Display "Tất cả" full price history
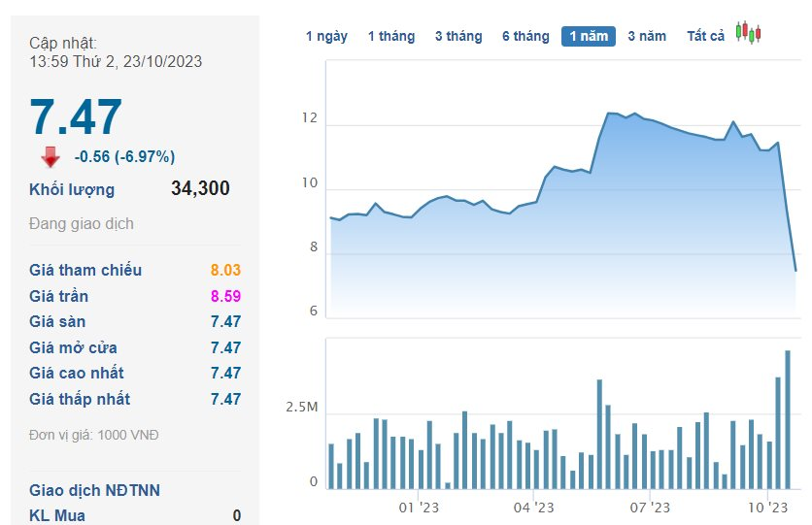This screenshot has width=812, height=525. tap(706, 36)
